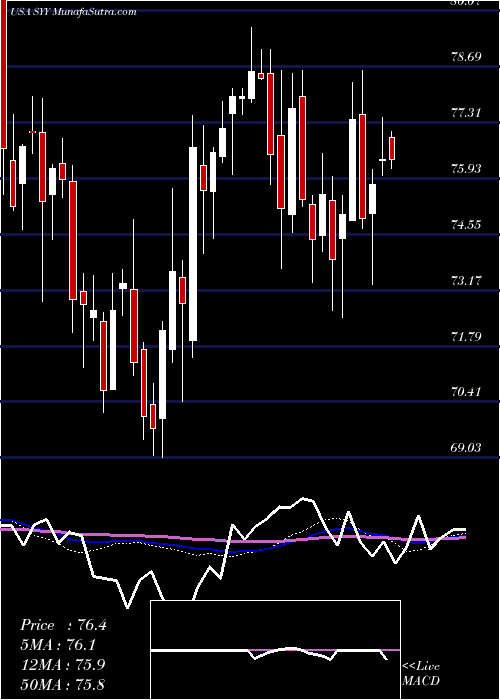This screenshot has height=700, width=500.
Task: Select the 71.79 price axis label
Action: pos(466,336)
